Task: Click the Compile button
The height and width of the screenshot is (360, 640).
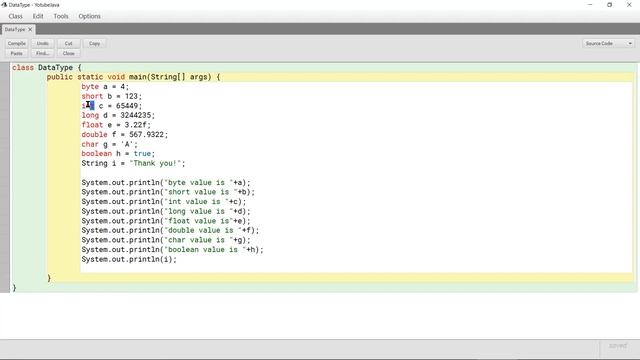Action: [x=17, y=43]
